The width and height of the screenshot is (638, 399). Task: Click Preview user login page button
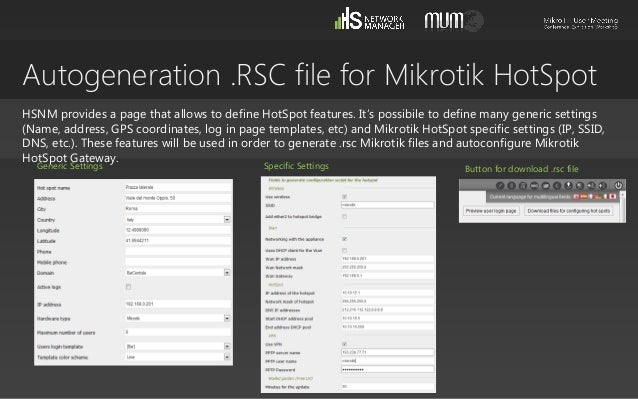coord(491,211)
